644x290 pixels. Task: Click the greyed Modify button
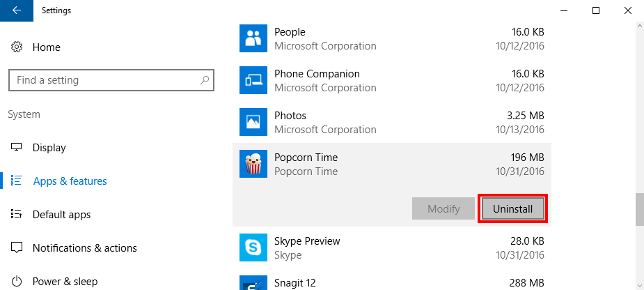(443, 209)
